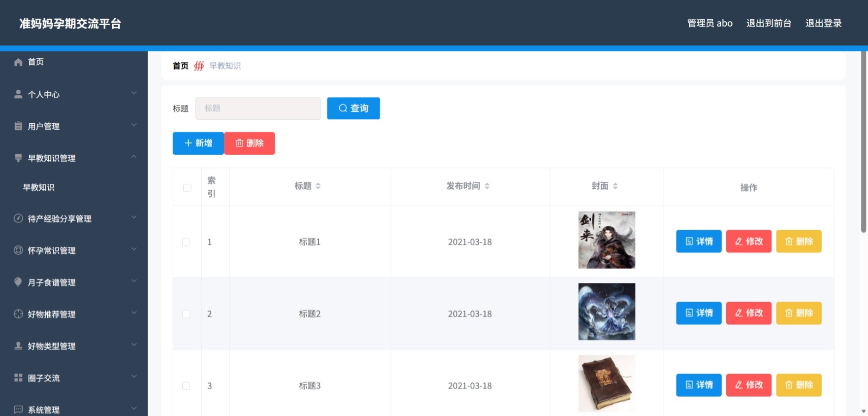
Task: Click 2021-03-18 date in 标题1 row
Action: [470, 242]
